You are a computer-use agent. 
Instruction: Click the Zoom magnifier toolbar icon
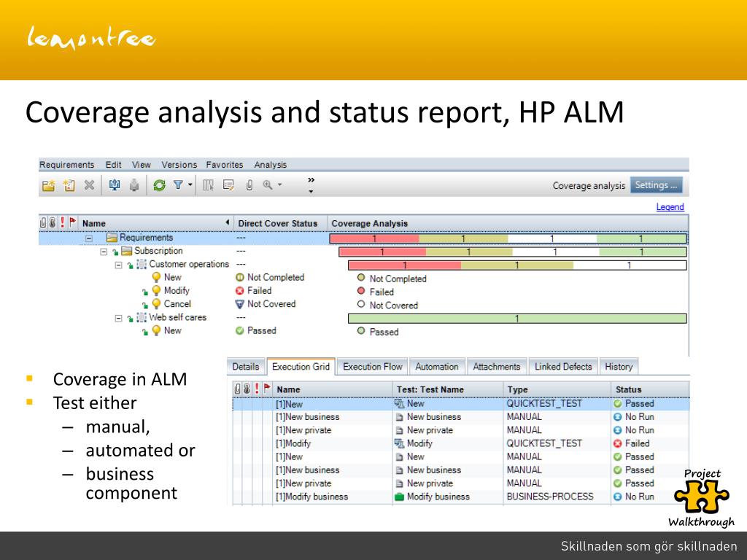[268, 184]
